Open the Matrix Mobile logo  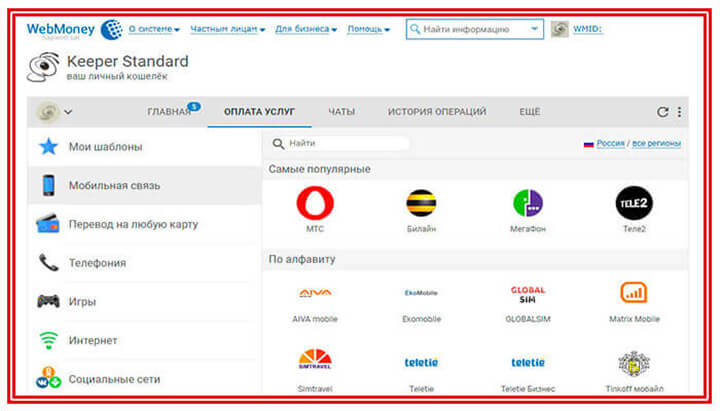tap(634, 293)
